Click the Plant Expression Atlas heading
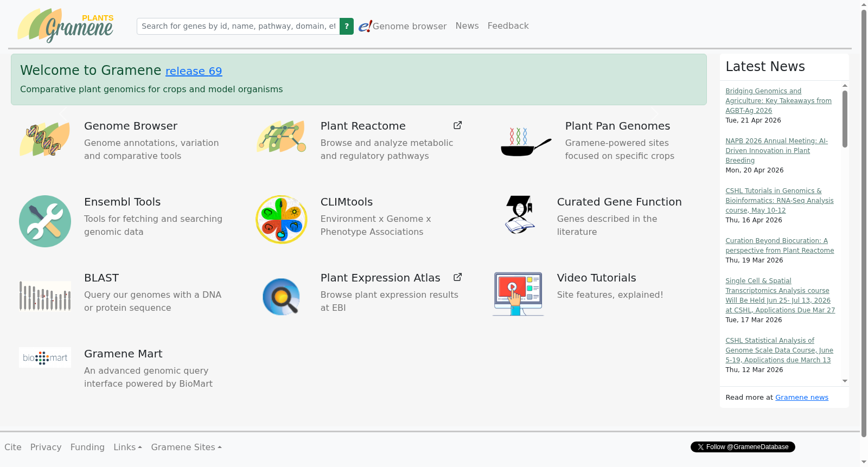This screenshot has height=467, width=868. [x=380, y=278]
